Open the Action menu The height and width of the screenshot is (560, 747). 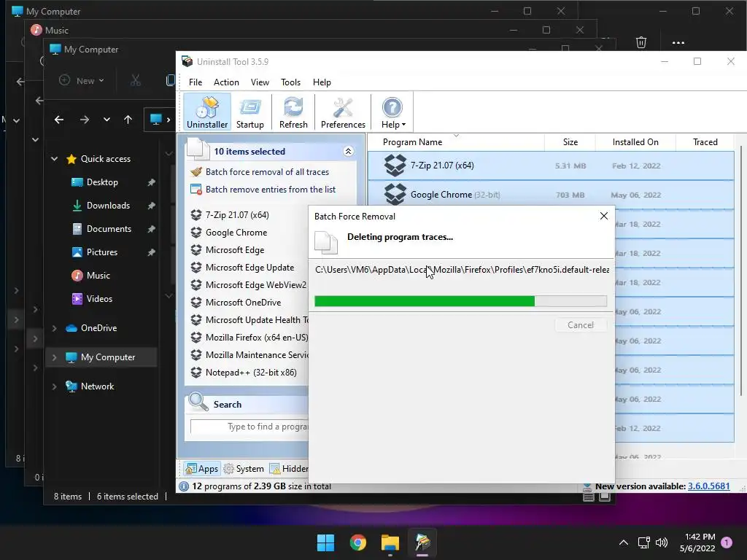coord(226,82)
